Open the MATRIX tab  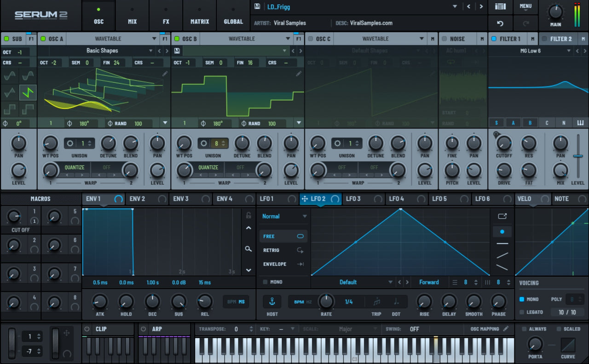(x=200, y=16)
